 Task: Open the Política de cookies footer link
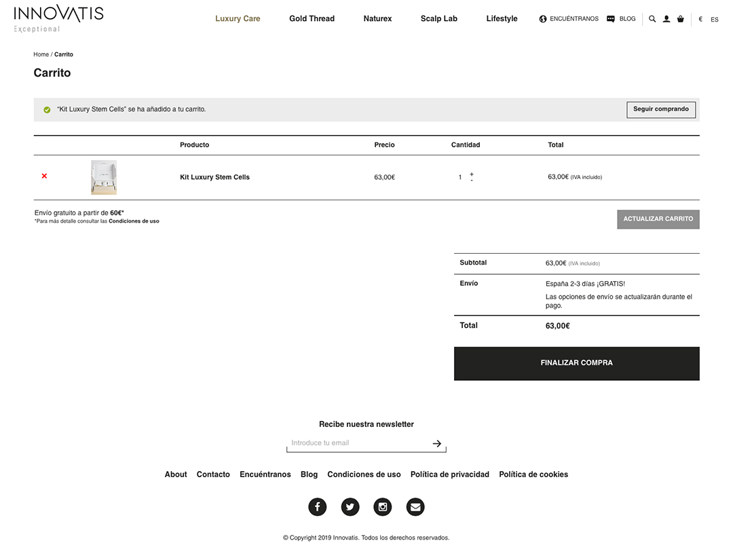[x=533, y=474]
